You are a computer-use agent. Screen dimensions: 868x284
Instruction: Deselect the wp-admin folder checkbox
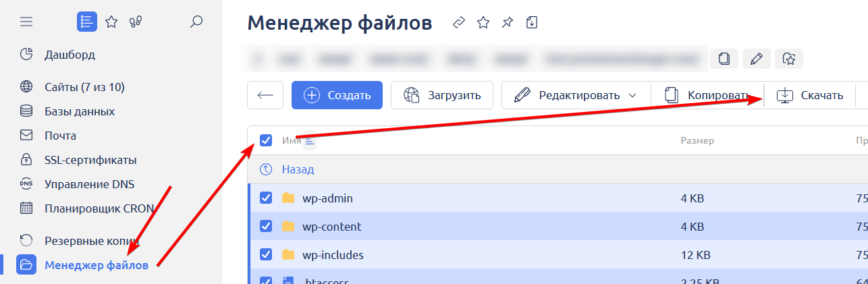click(266, 198)
